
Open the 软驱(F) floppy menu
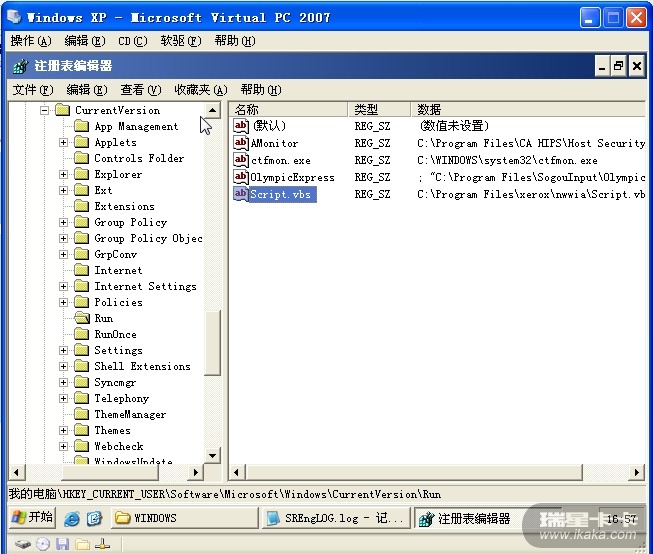click(x=181, y=41)
